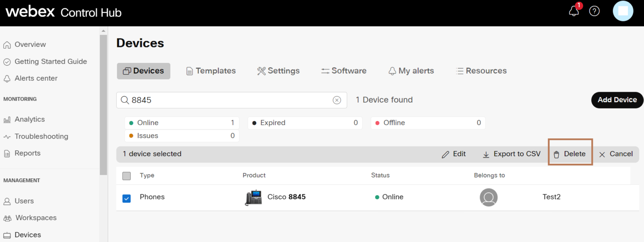Click Export to CSV text
Screen dimensions: 644x242
[517, 154]
